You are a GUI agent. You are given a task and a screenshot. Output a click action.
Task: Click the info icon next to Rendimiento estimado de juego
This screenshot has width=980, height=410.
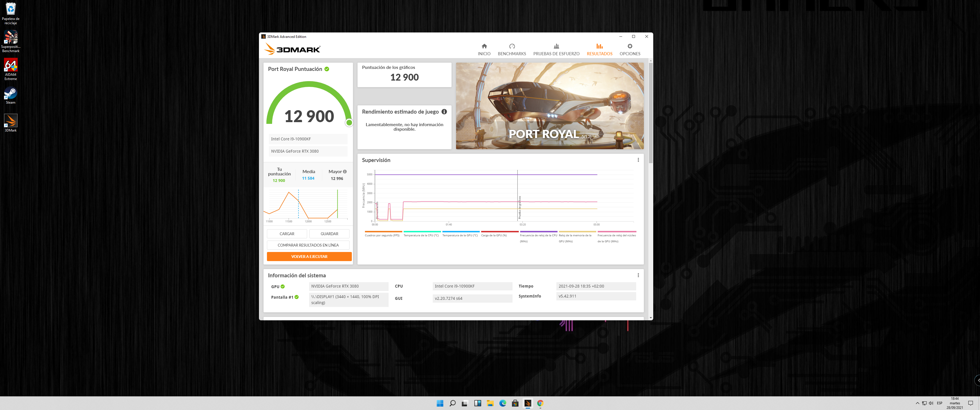[x=444, y=111]
